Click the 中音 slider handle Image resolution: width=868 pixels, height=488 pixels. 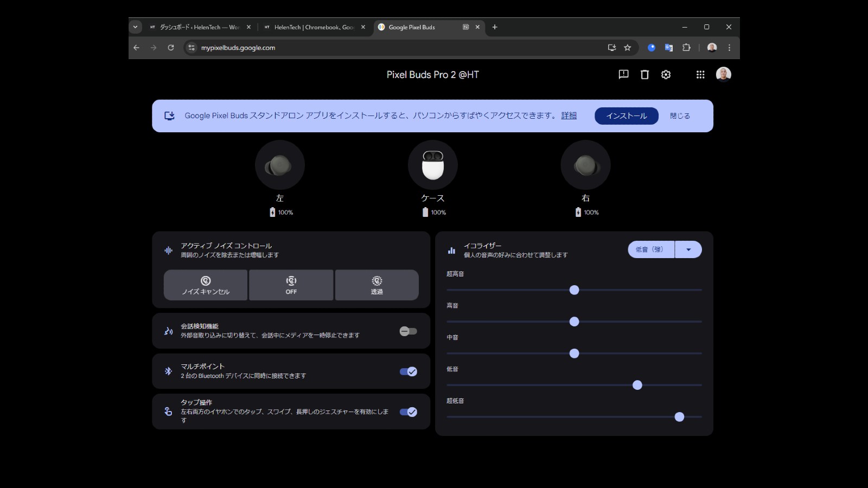(x=575, y=354)
